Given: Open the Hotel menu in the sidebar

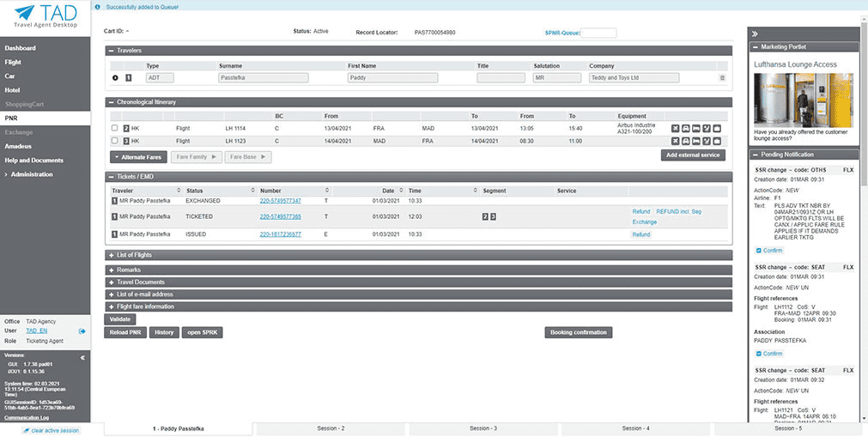Looking at the screenshot, I should tap(12, 89).
